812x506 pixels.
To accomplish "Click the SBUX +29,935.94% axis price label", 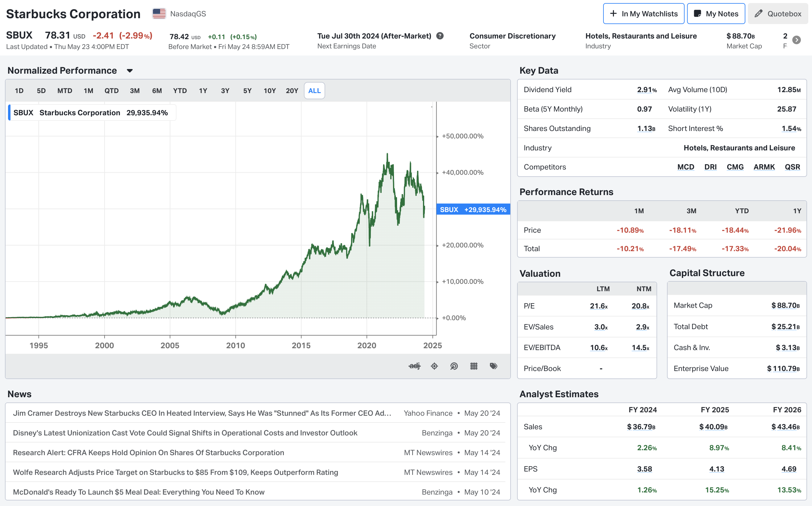I will point(473,210).
